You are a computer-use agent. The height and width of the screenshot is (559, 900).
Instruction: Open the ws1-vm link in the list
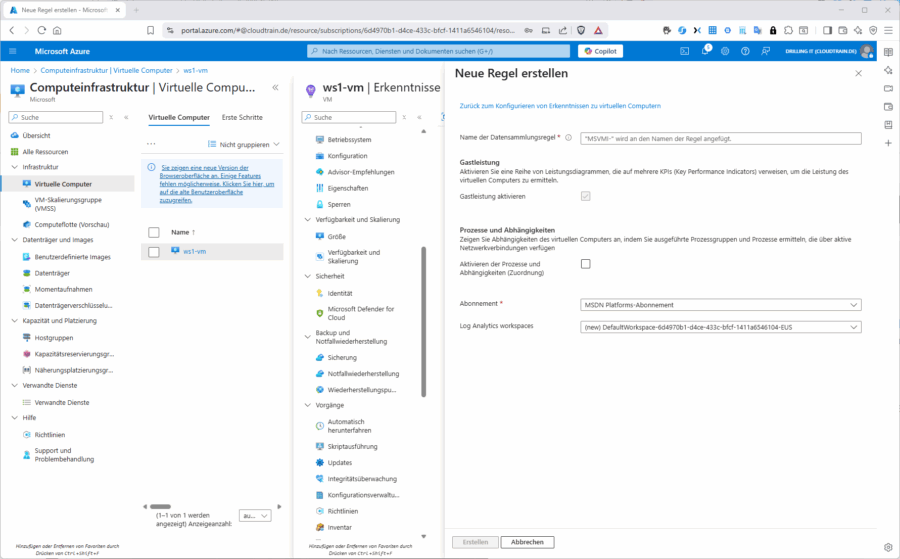tap(195, 251)
